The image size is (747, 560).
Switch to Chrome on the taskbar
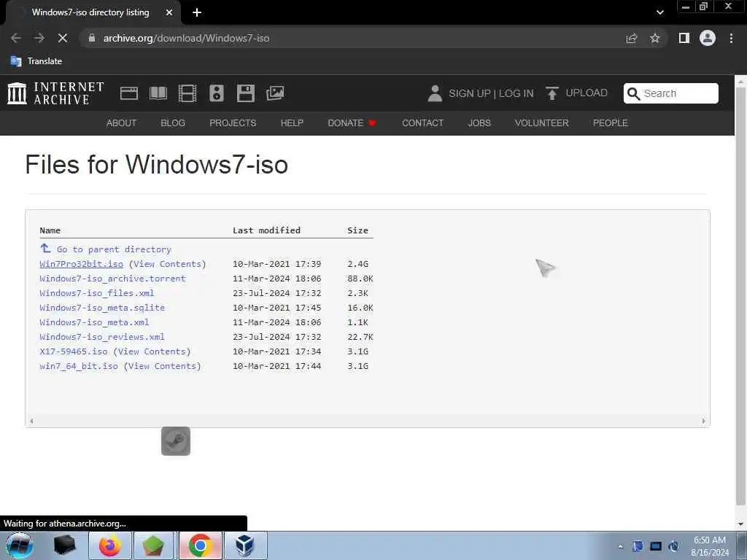click(x=201, y=545)
